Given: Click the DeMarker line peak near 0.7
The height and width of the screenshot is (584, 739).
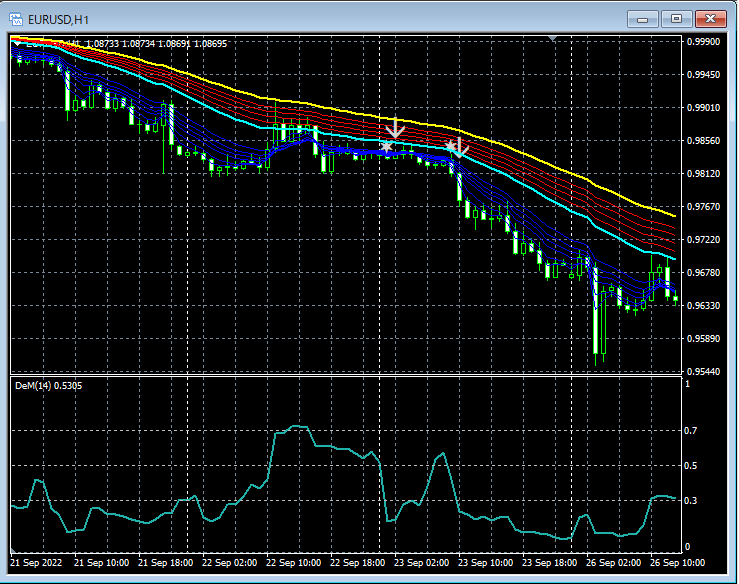Looking at the screenshot, I should pyautogui.click(x=294, y=427).
